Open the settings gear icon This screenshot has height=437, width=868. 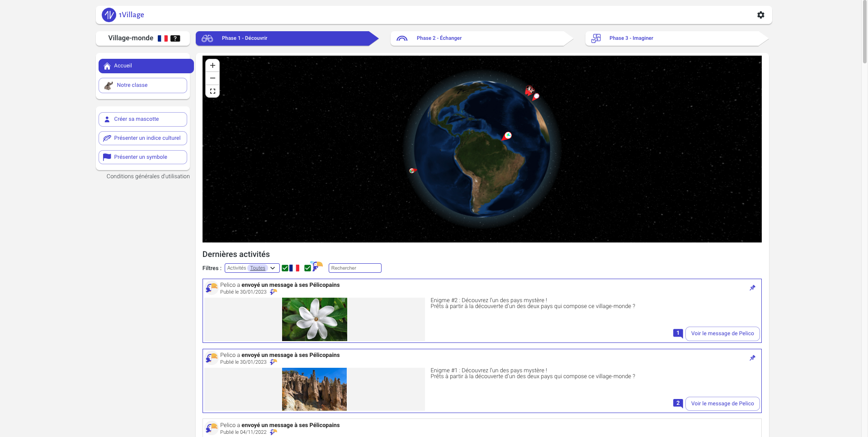[x=760, y=15]
